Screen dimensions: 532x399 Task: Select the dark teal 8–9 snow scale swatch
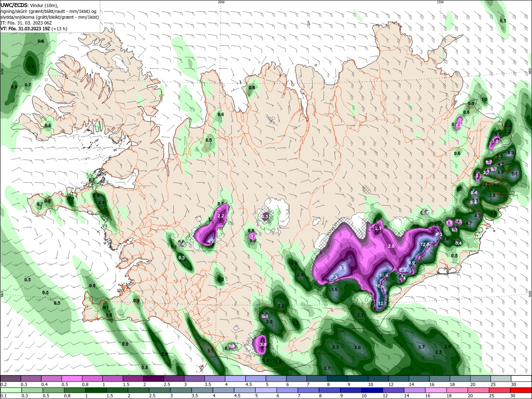coord(337,379)
